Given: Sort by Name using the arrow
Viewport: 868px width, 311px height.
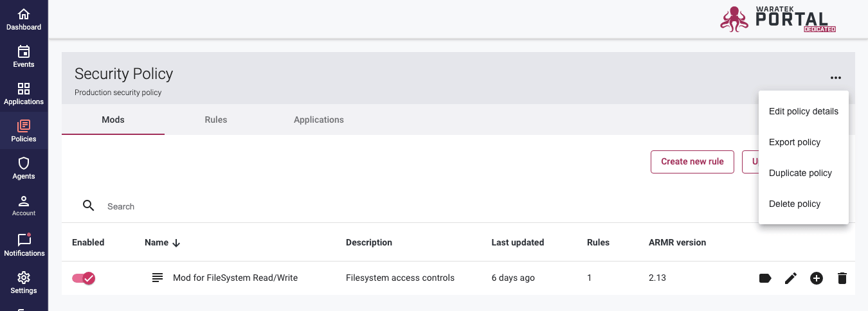Looking at the screenshot, I should click(x=176, y=243).
